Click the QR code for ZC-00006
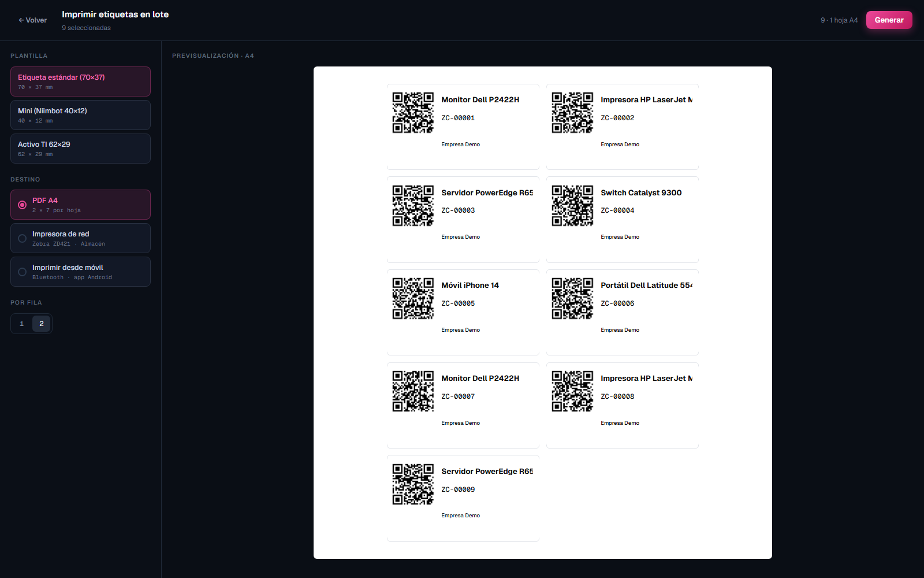The width and height of the screenshot is (924, 578). pos(572,298)
